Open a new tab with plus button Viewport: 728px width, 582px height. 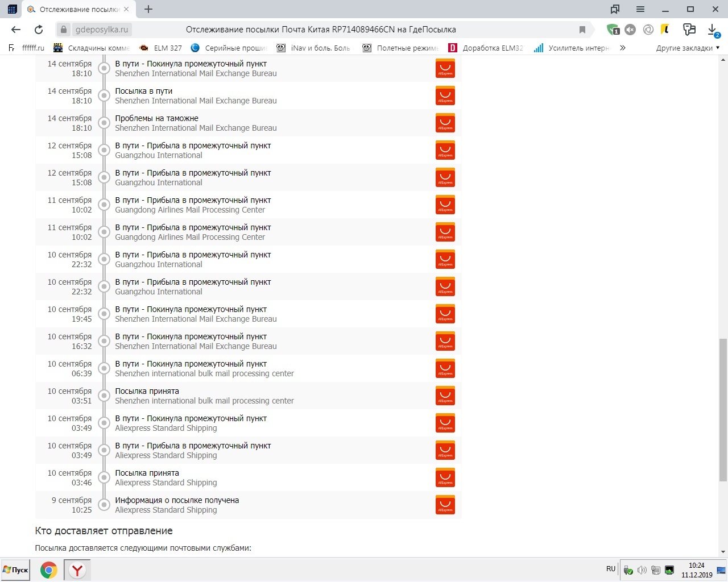click(x=148, y=9)
